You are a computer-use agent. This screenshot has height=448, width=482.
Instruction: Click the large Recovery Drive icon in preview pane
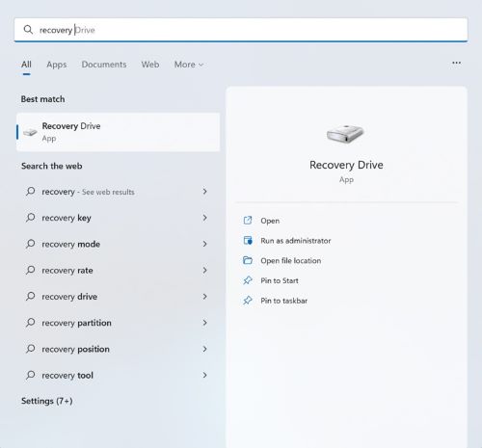pyautogui.click(x=345, y=134)
